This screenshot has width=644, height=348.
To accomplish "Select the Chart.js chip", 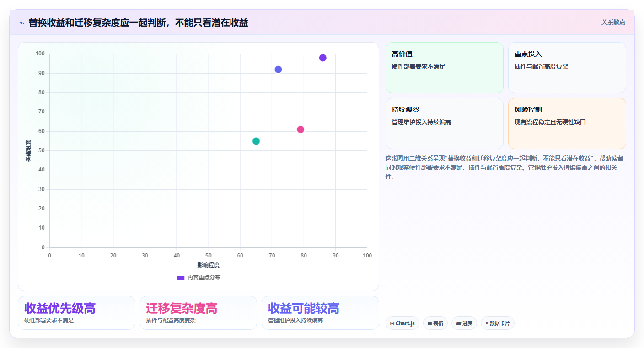I will [402, 323].
